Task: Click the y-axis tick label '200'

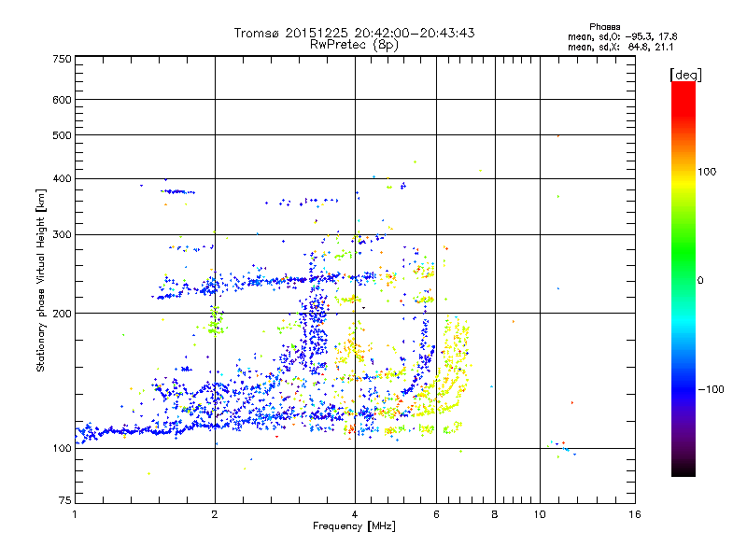Action: pyautogui.click(x=63, y=314)
